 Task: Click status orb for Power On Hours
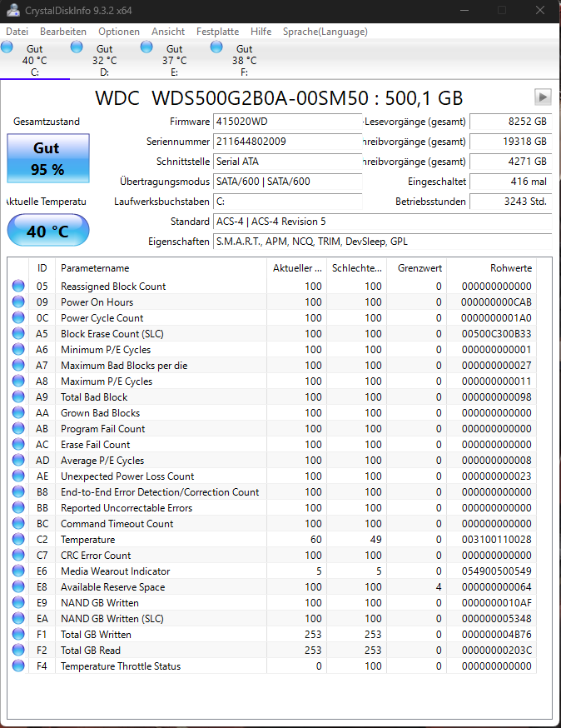(x=18, y=302)
